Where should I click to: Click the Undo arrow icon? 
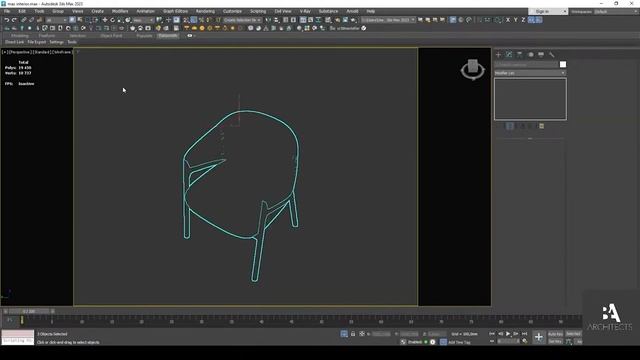7,20
